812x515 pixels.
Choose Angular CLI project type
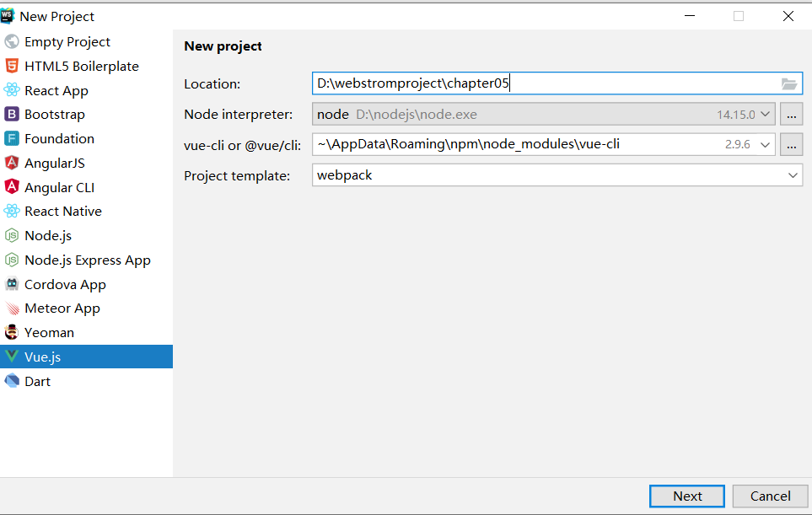tap(59, 187)
